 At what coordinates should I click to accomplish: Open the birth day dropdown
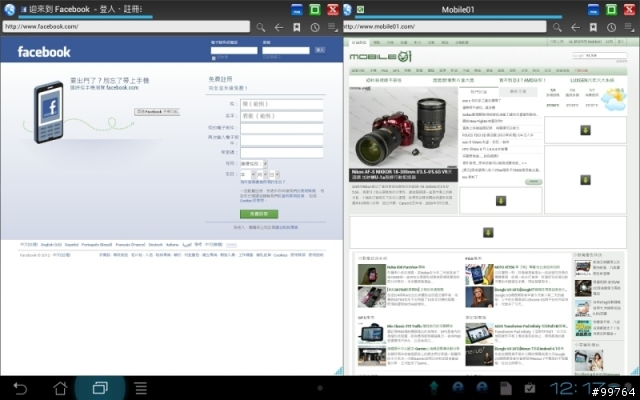click(x=274, y=174)
